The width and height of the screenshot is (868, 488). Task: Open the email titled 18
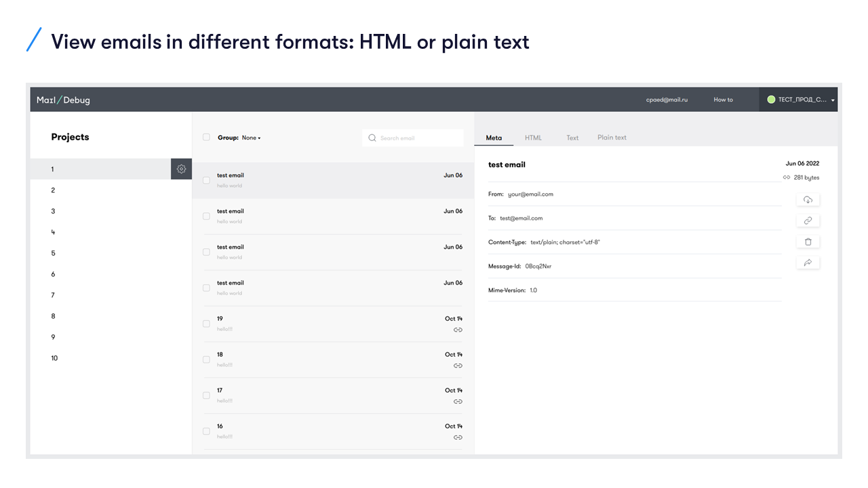tap(333, 359)
